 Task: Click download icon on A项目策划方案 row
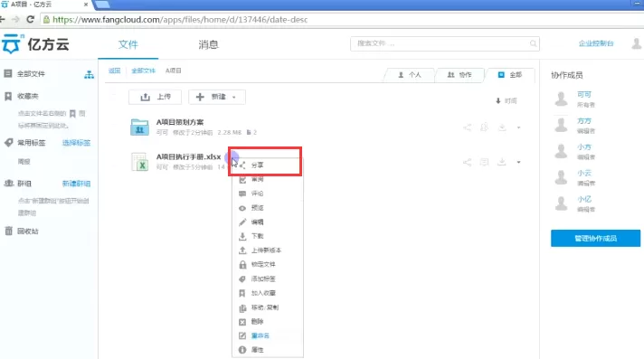coord(502,128)
